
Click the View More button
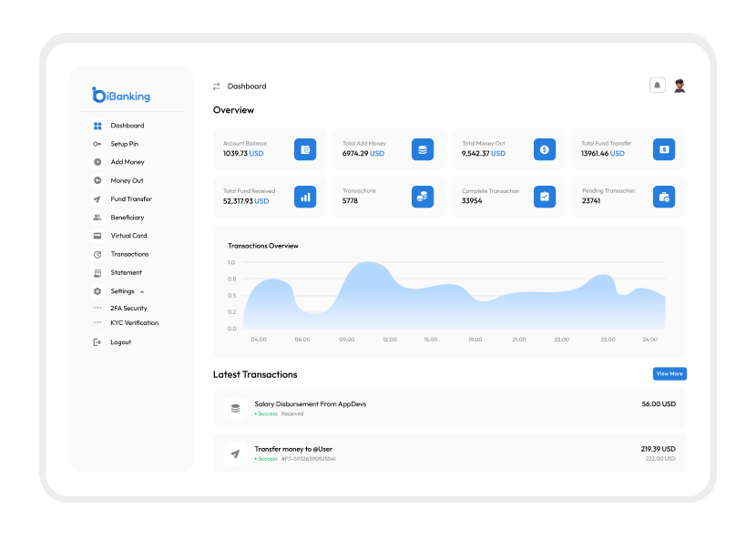click(x=669, y=373)
